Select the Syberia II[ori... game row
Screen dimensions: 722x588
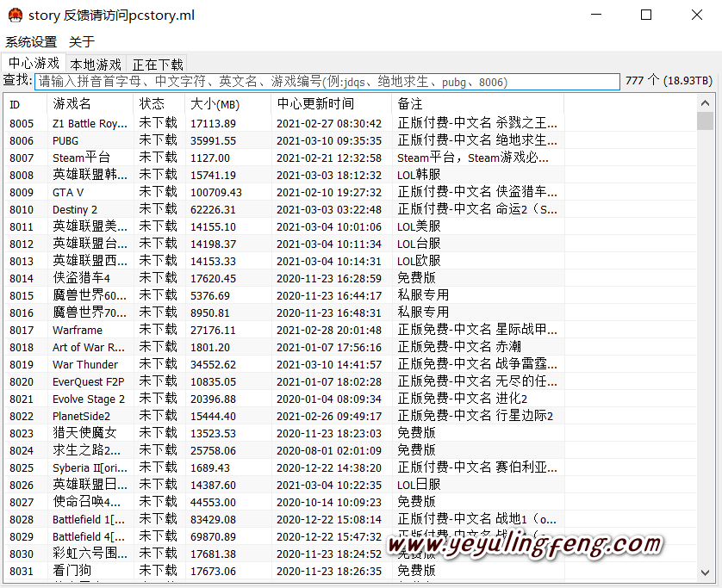pos(350,468)
